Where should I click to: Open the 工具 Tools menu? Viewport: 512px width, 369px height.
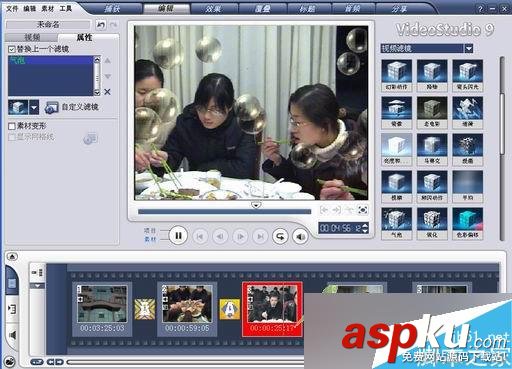click(65, 9)
